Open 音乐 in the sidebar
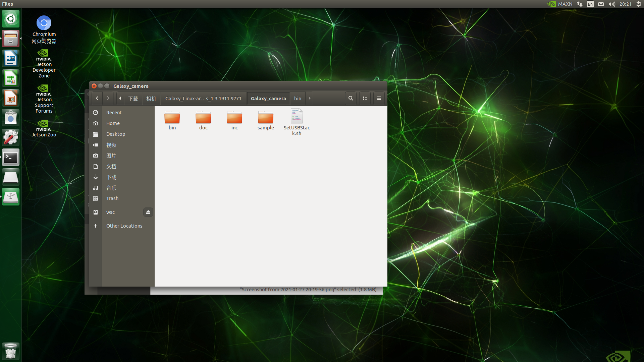This screenshot has width=644, height=362. coord(122,188)
